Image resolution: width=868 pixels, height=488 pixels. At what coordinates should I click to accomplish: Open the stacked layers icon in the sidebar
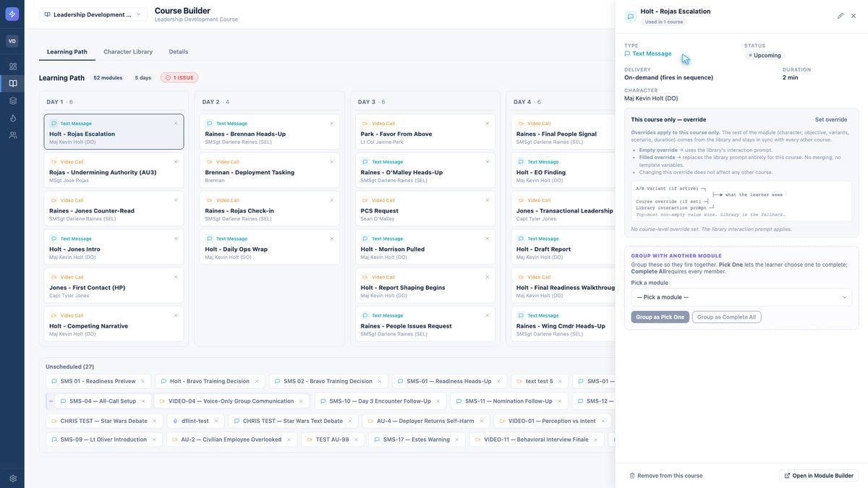pyautogui.click(x=12, y=100)
